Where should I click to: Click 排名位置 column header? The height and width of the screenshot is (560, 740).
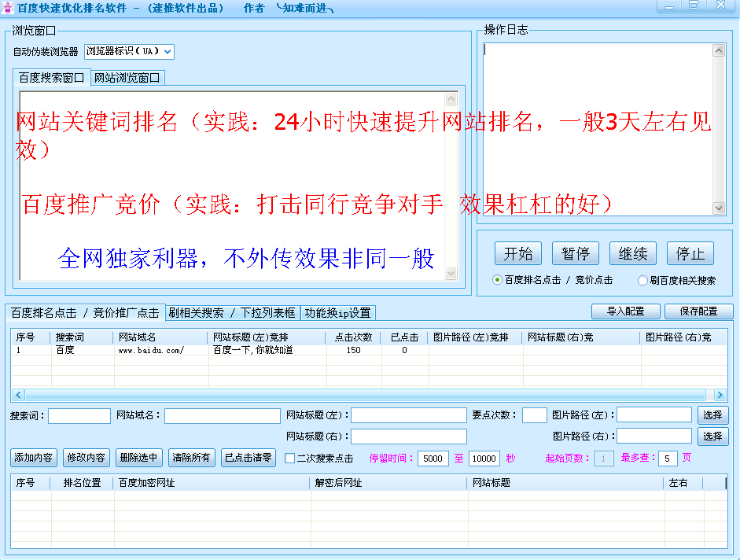(x=82, y=483)
